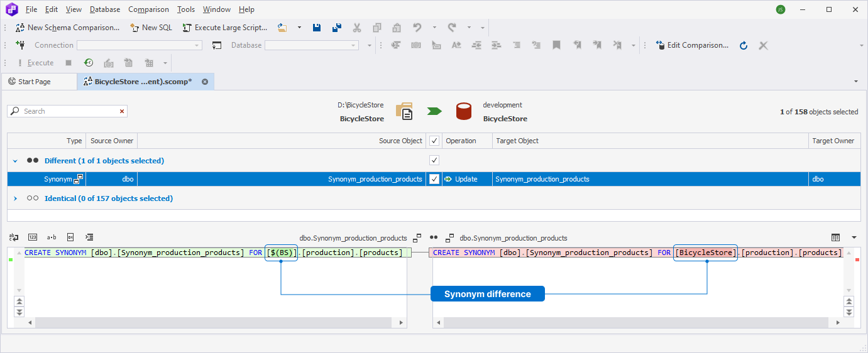The width and height of the screenshot is (868, 353).
Task: Click the left pane horizontal scrollbar
Action: tap(216, 322)
